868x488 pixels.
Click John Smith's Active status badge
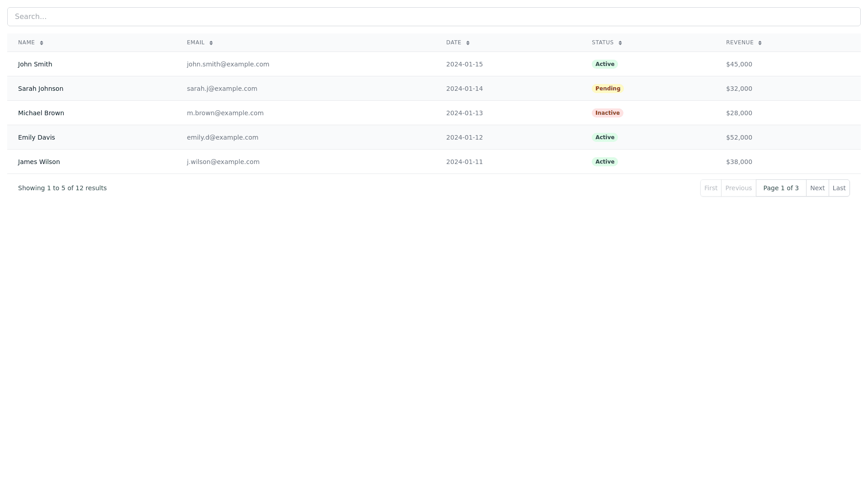click(x=605, y=64)
